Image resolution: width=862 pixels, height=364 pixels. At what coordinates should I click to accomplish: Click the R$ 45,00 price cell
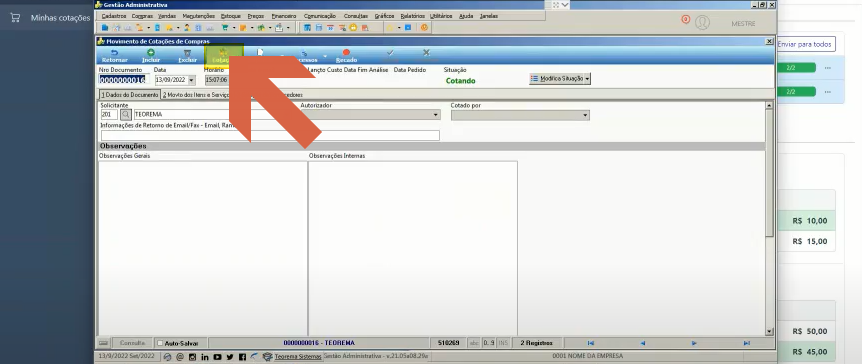(810, 352)
